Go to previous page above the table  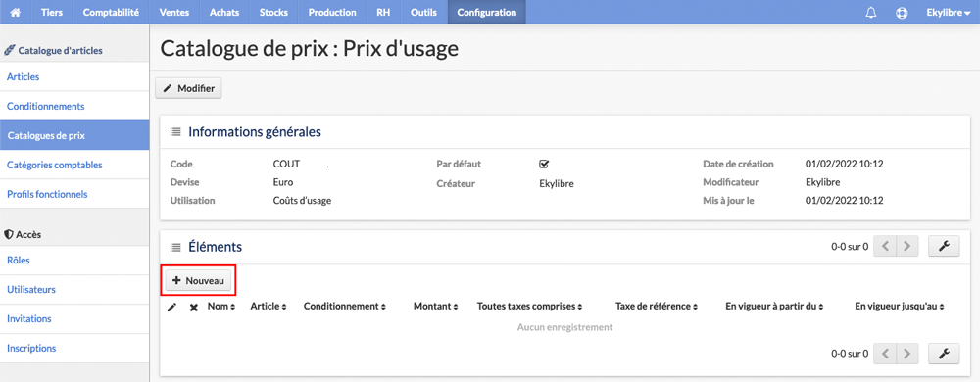pos(884,247)
